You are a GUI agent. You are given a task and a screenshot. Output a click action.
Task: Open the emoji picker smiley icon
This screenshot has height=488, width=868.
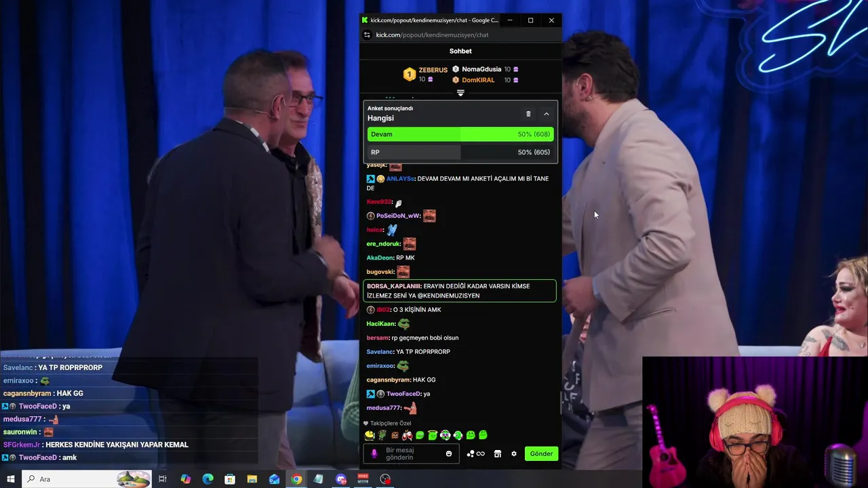(x=449, y=453)
